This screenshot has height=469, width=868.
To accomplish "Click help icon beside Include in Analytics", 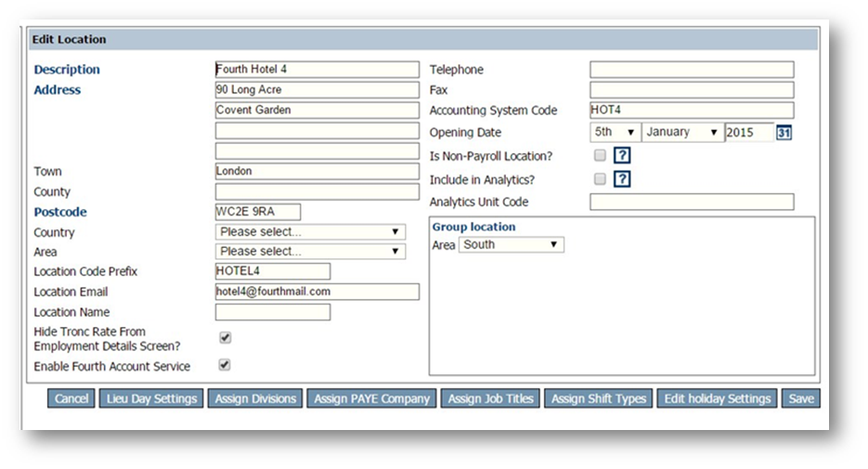I will [x=623, y=179].
